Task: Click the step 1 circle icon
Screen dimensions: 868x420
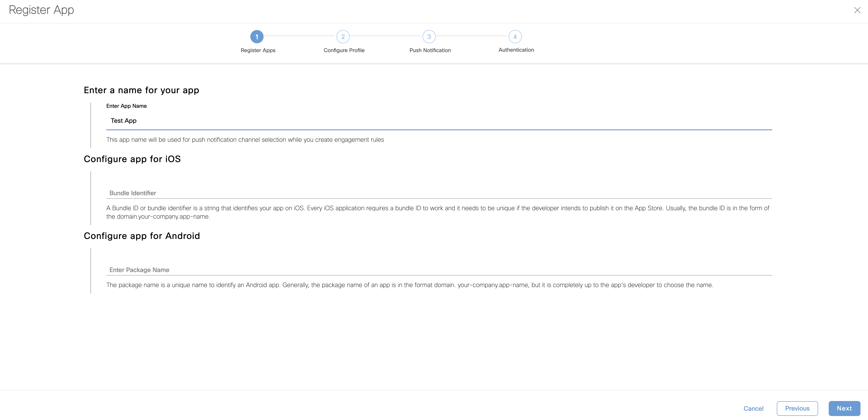Action: tap(257, 37)
